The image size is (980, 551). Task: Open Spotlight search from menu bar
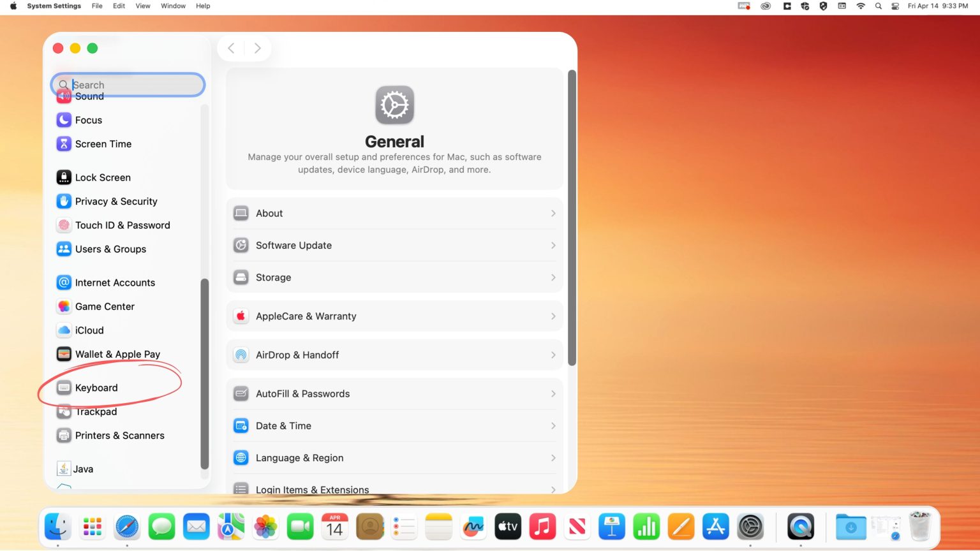tap(878, 6)
